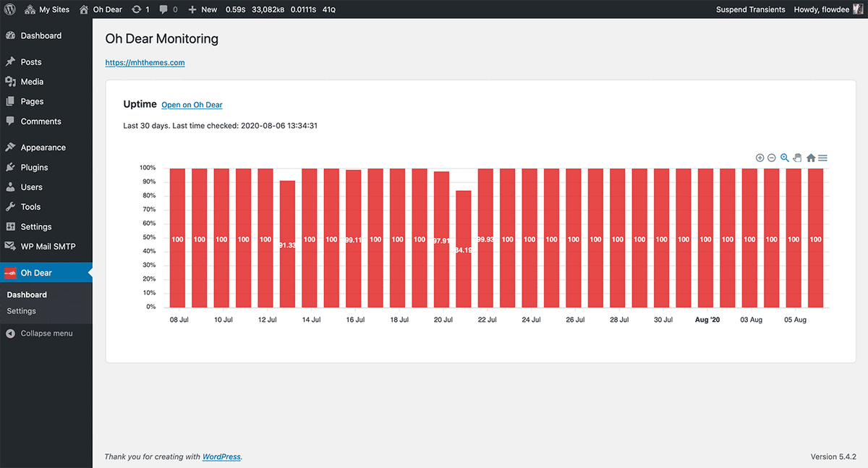868x468 pixels.
Task: Click the Version 5.4.2 footer text
Action: pyautogui.click(x=833, y=457)
